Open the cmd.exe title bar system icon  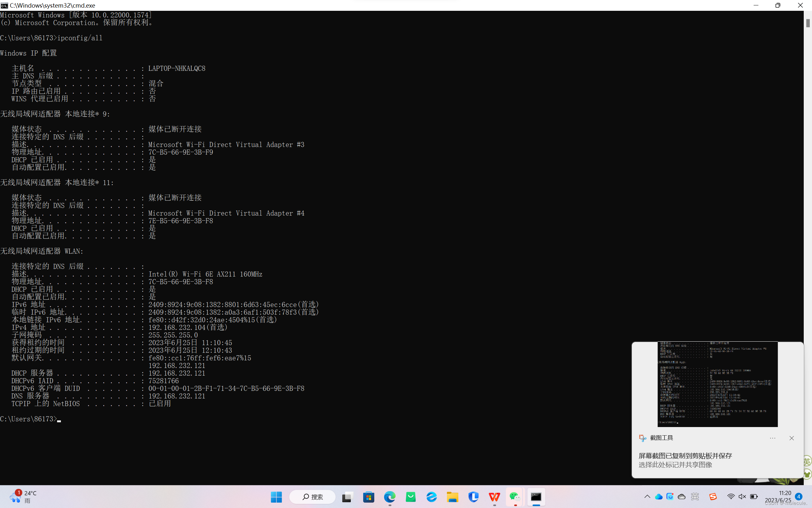tap(4, 5)
